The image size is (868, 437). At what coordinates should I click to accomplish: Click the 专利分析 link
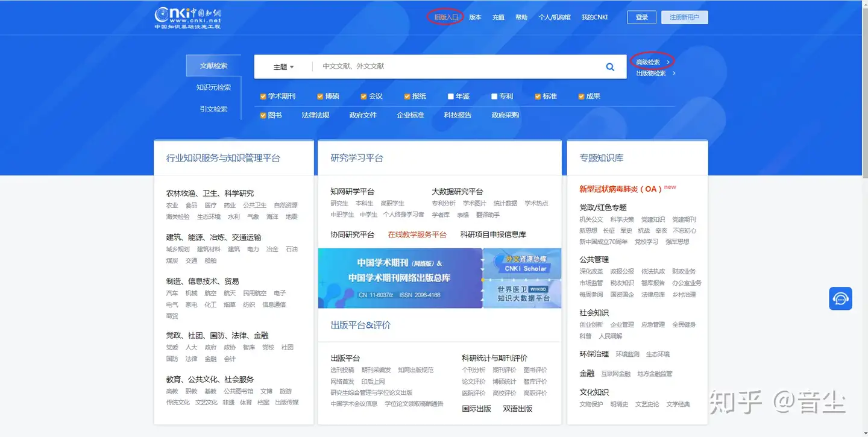click(444, 204)
